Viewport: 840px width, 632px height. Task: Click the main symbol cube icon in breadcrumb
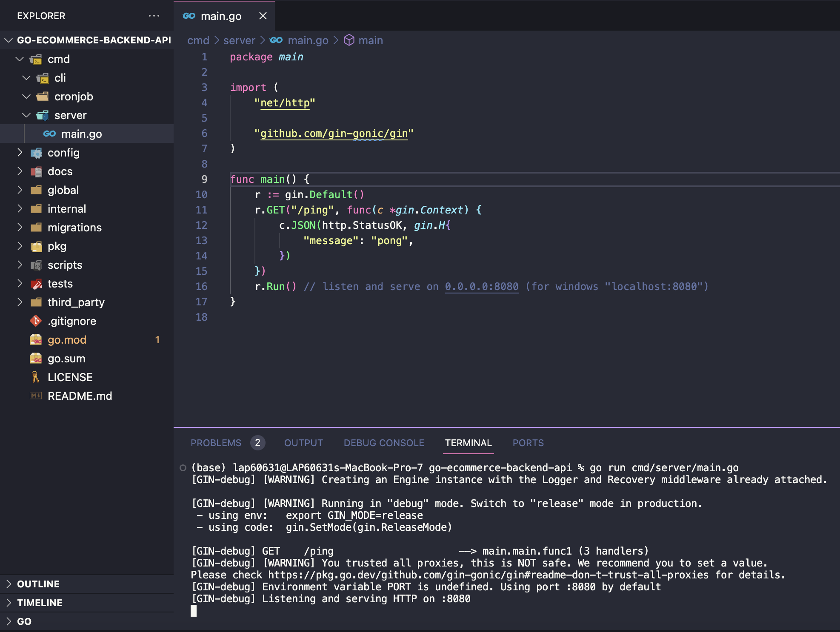click(349, 40)
